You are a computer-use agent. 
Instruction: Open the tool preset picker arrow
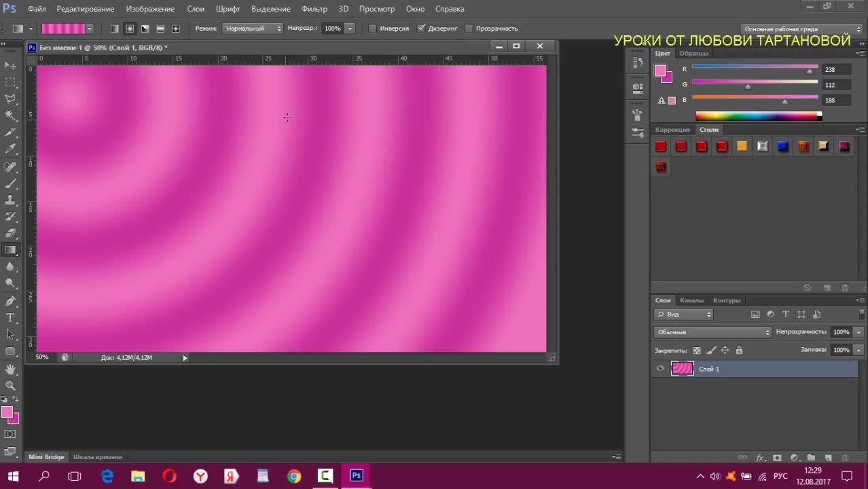coord(30,29)
